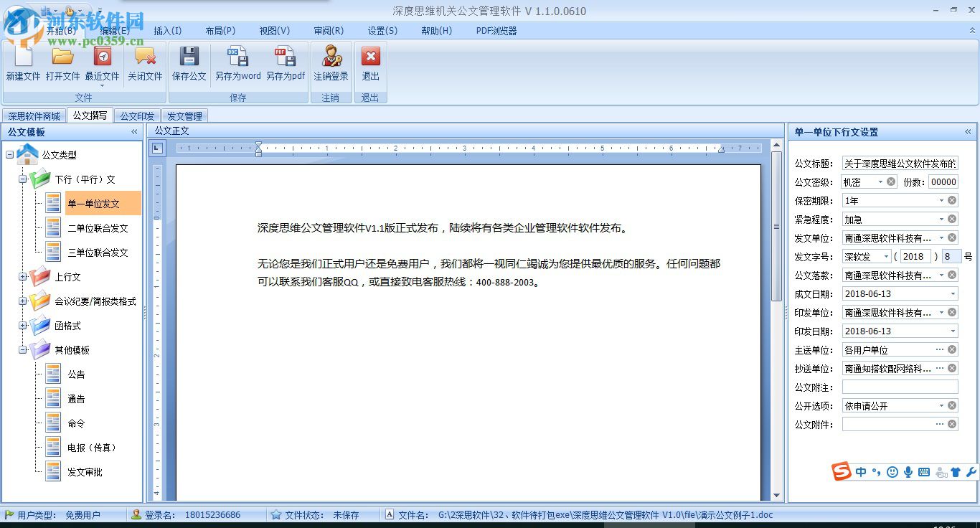The height and width of the screenshot is (528, 980).
Task: Clear the 发文单位 value
Action: click(952, 238)
